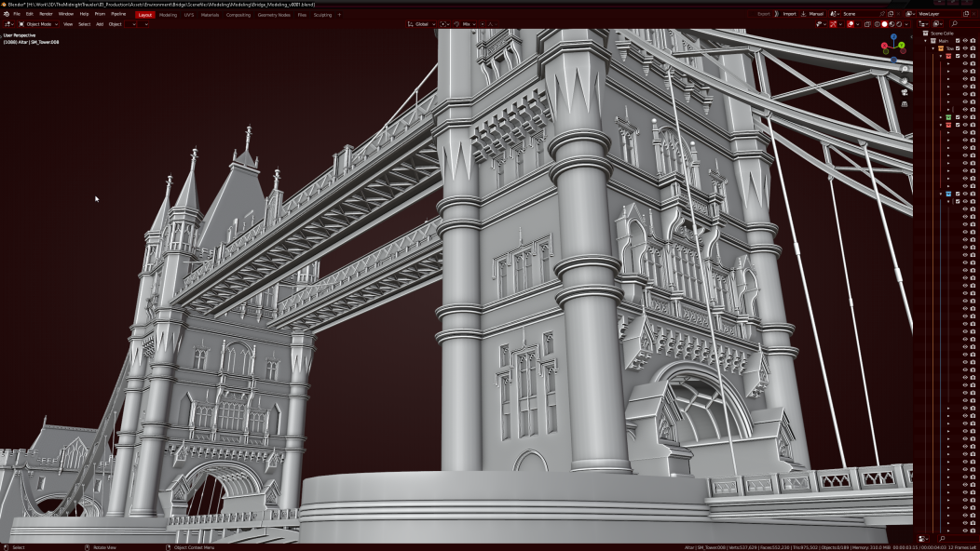The image size is (980, 551).
Task: Click the Blender logo menu icon
Action: (7, 14)
